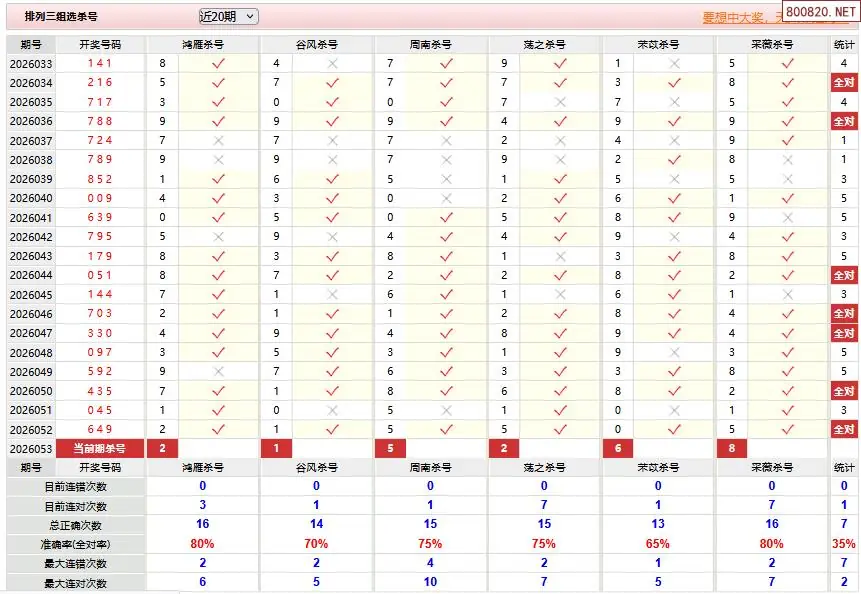
Task: Select the red 当前期杀号 label cell
Action: (100, 449)
